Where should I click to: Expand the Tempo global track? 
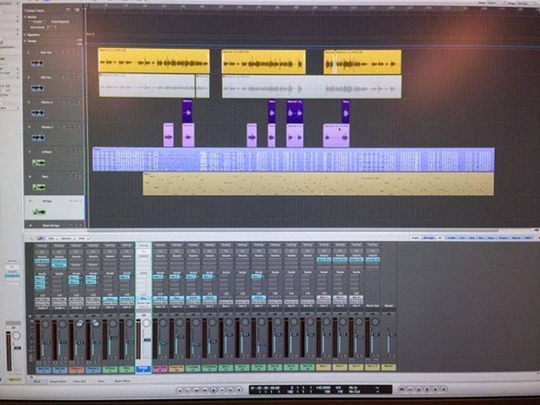pyautogui.click(x=25, y=41)
